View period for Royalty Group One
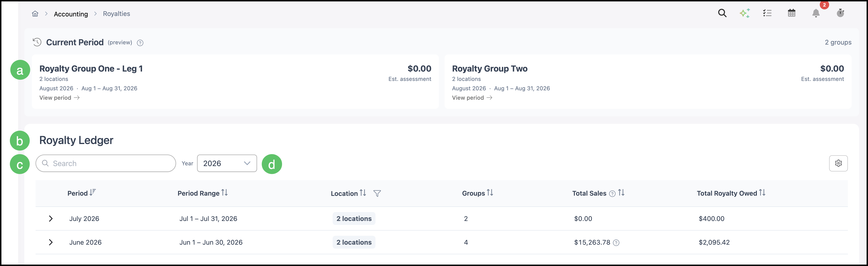This screenshot has width=868, height=266. (59, 98)
